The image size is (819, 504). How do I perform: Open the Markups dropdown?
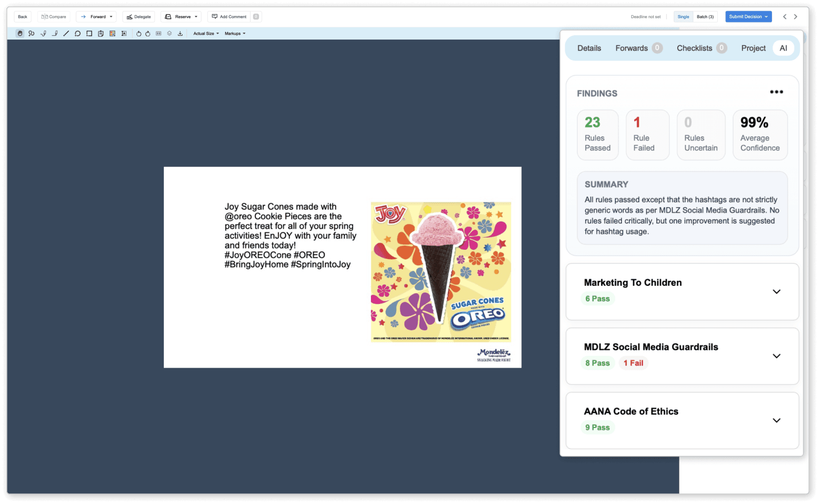coord(235,33)
